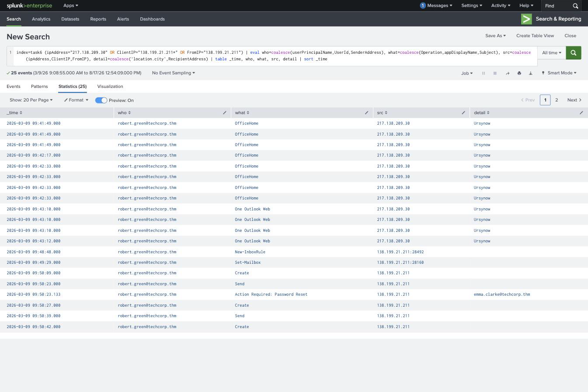
Task: Open the All time range picker
Action: (x=552, y=53)
